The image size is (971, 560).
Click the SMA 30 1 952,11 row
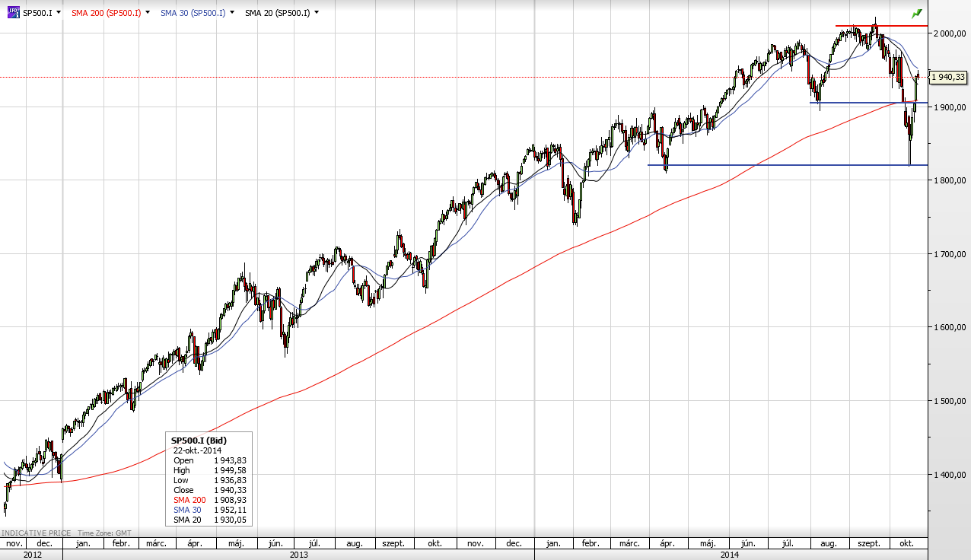(x=210, y=510)
